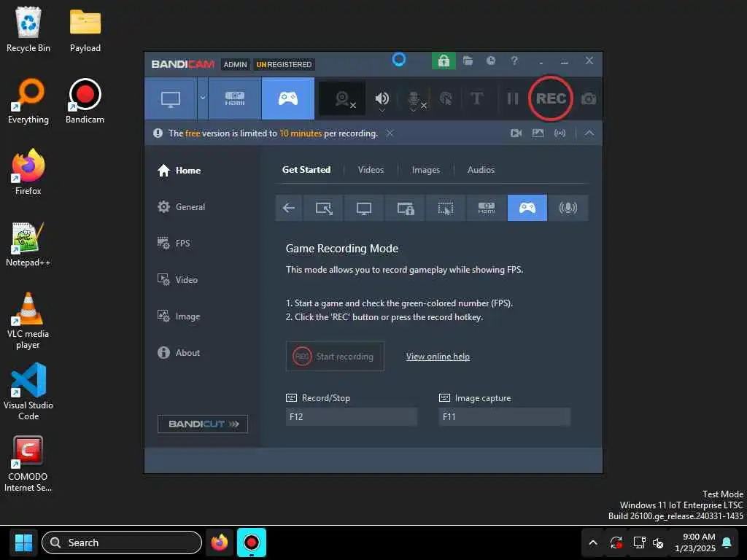
Task: Switch to Images tab
Action: 426,170
